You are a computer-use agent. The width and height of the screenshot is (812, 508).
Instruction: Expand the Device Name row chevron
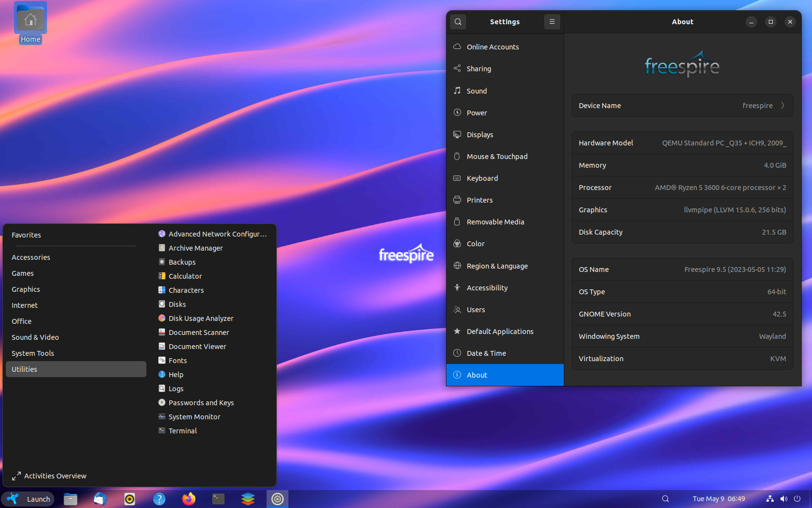(782, 105)
